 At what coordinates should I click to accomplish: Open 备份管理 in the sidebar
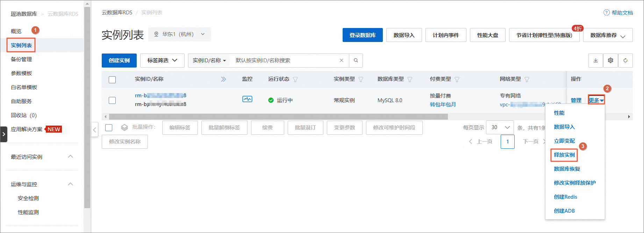pos(21,59)
